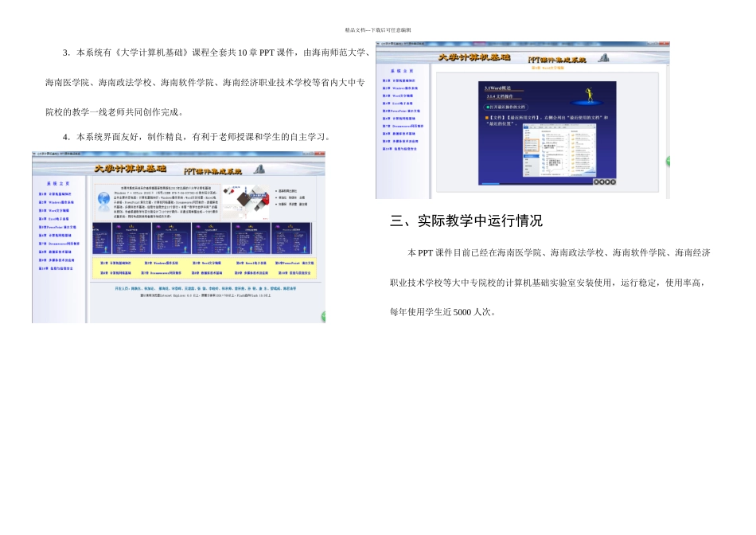Open the fourth slide thumbnail in the strip
This screenshot has width=756, height=535.
coord(211,238)
